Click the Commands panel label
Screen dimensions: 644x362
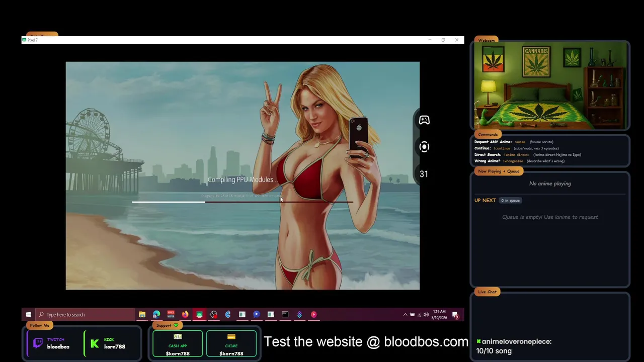coord(488,134)
